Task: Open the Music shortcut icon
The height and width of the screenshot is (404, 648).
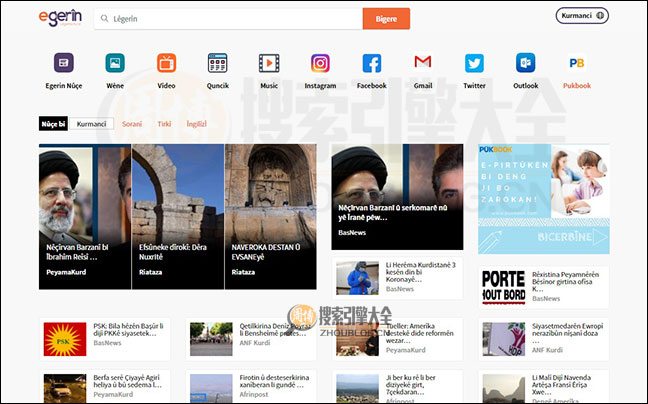Action: pyautogui.click(x=269, y=64)
